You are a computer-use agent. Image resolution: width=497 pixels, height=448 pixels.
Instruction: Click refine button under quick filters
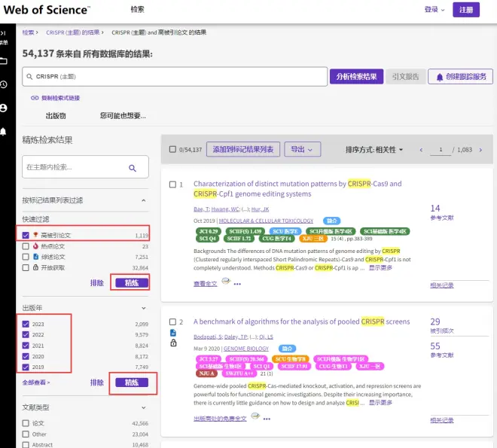tap(132, 283)
